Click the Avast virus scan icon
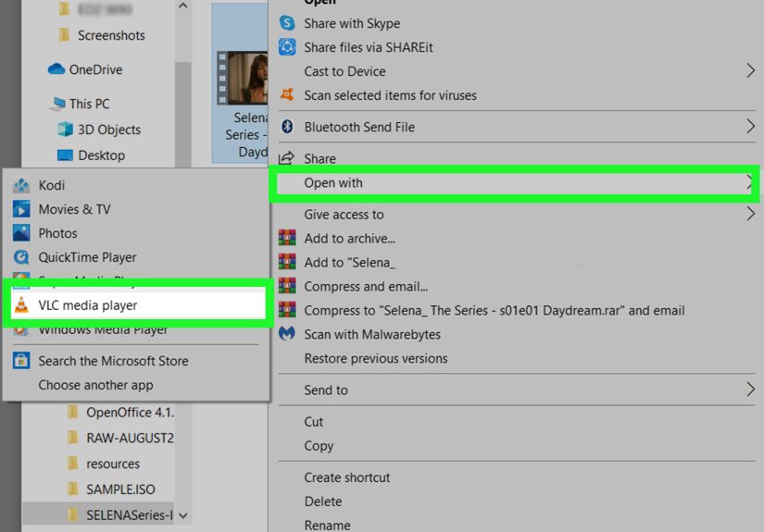This screenshot has width=764, height=532. coord(287,94)
